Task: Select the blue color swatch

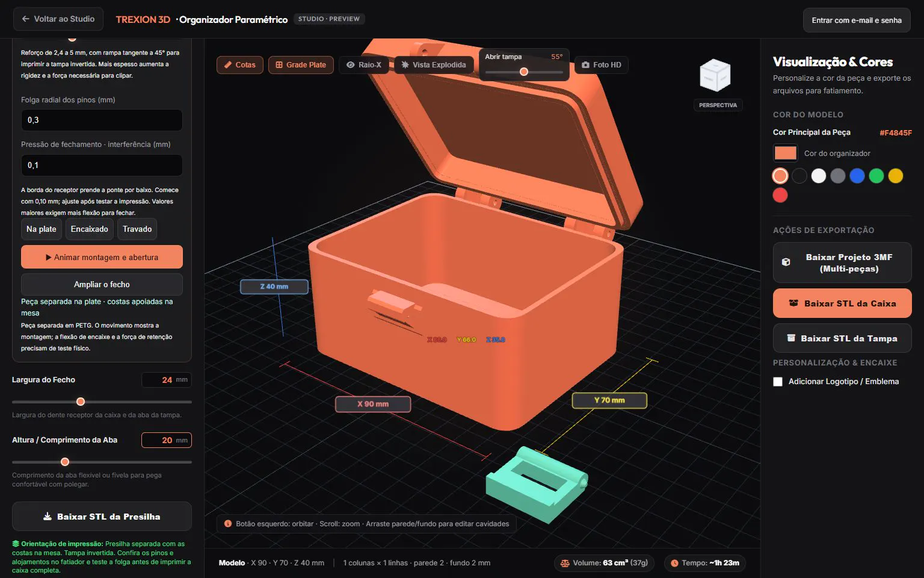Action: (x=857, y=176)
